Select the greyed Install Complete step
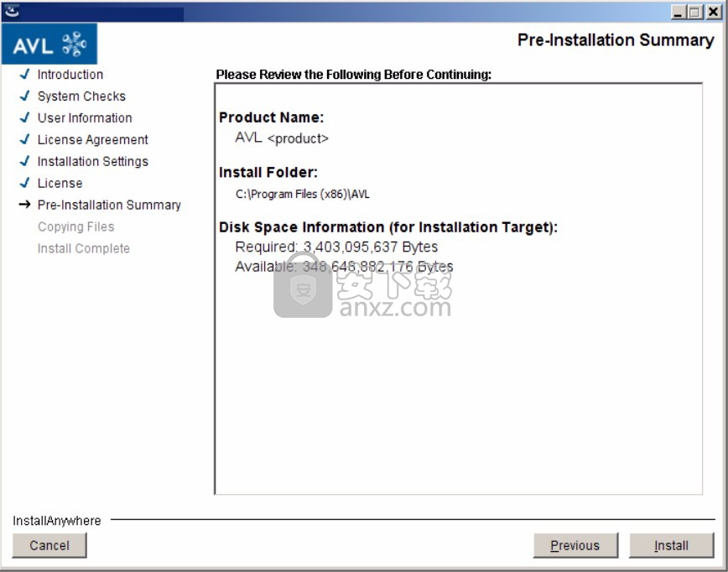 (84, 249)
